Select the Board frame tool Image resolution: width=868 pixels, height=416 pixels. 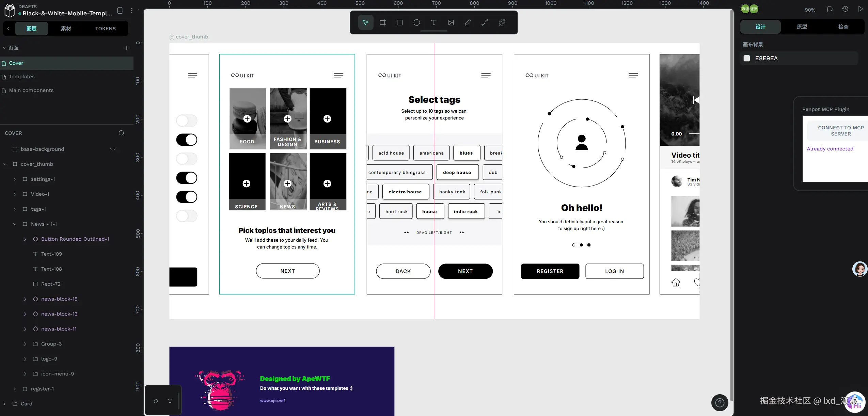point(383,22)
